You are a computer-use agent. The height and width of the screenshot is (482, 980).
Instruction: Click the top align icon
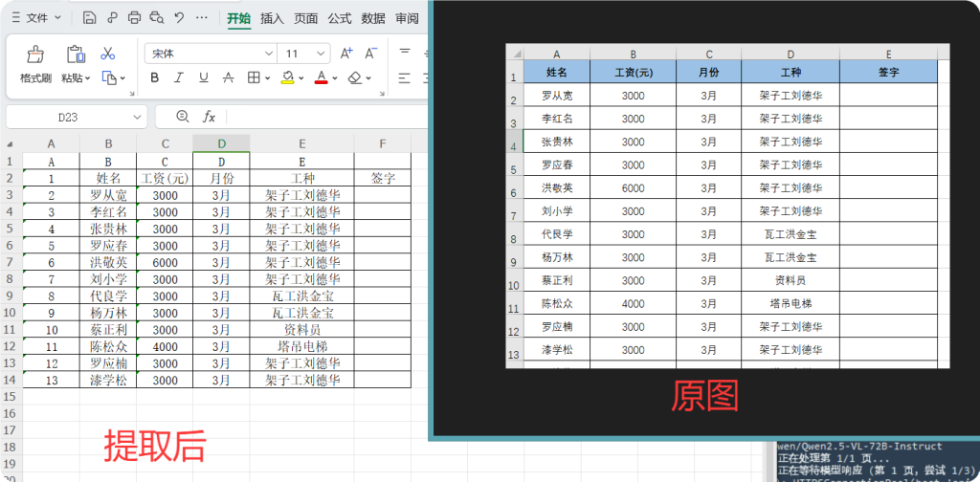click(x=405, y=54)
